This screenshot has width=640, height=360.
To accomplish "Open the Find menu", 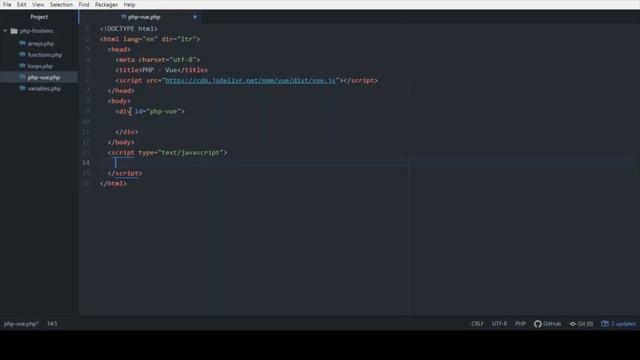I will 84,4.
